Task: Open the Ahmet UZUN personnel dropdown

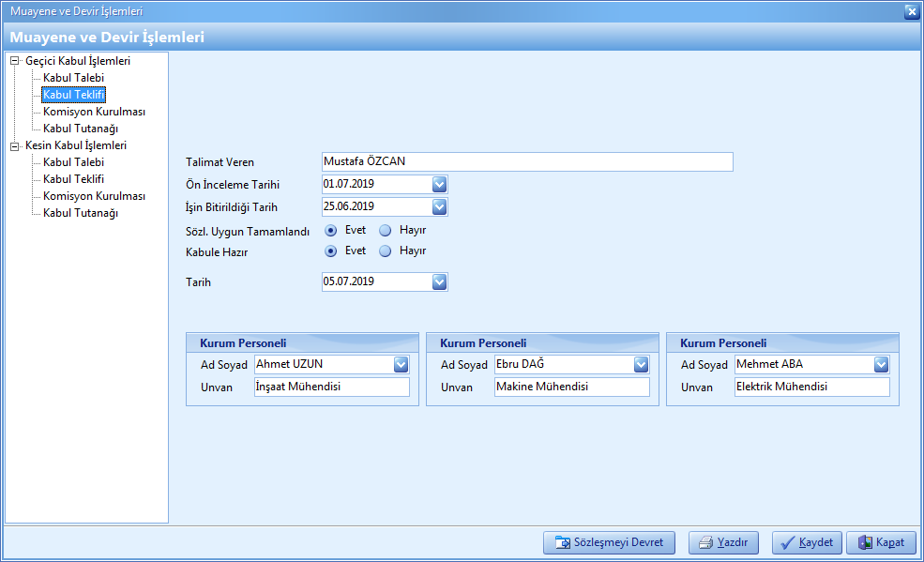Action: point(401,364)
